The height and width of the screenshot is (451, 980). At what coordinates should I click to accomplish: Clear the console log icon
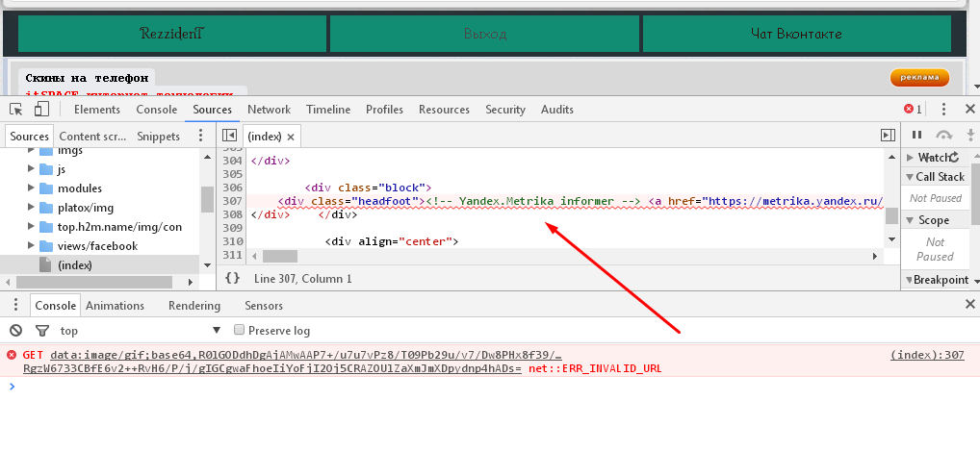[16, 331]
